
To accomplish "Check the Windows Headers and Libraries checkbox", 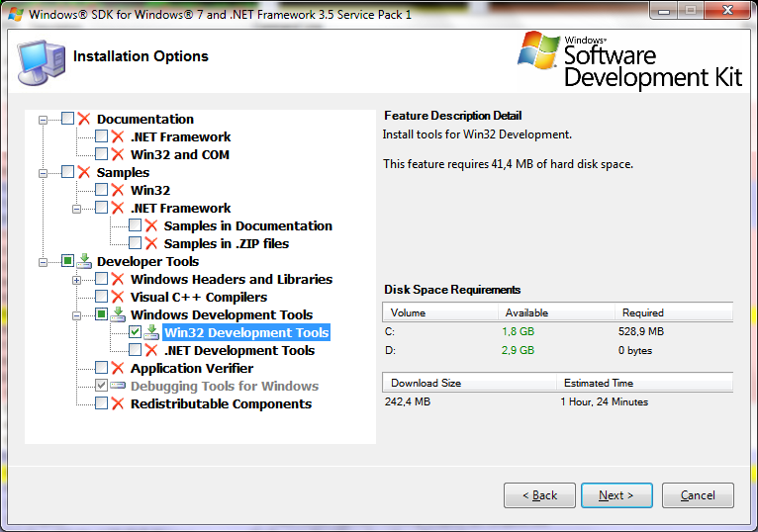I will click(x=101, y=279).
